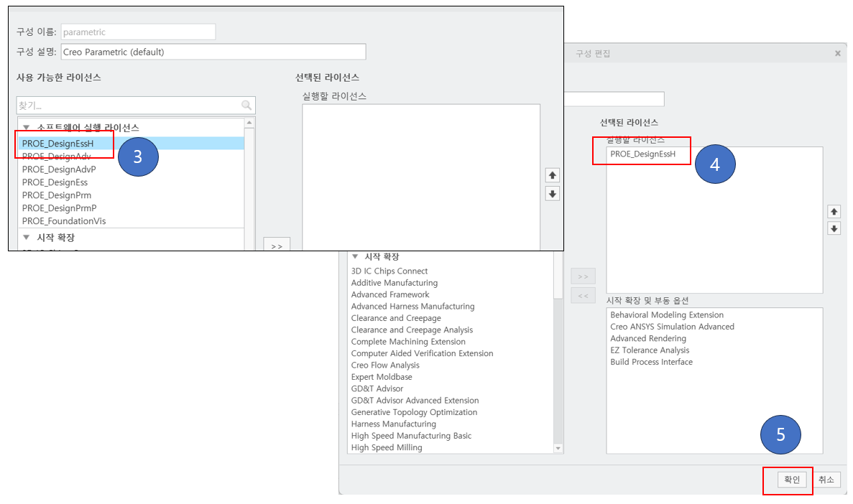
Task: Select PROE_DesignEssH in selected licenses list
Action: pos(642,154)
